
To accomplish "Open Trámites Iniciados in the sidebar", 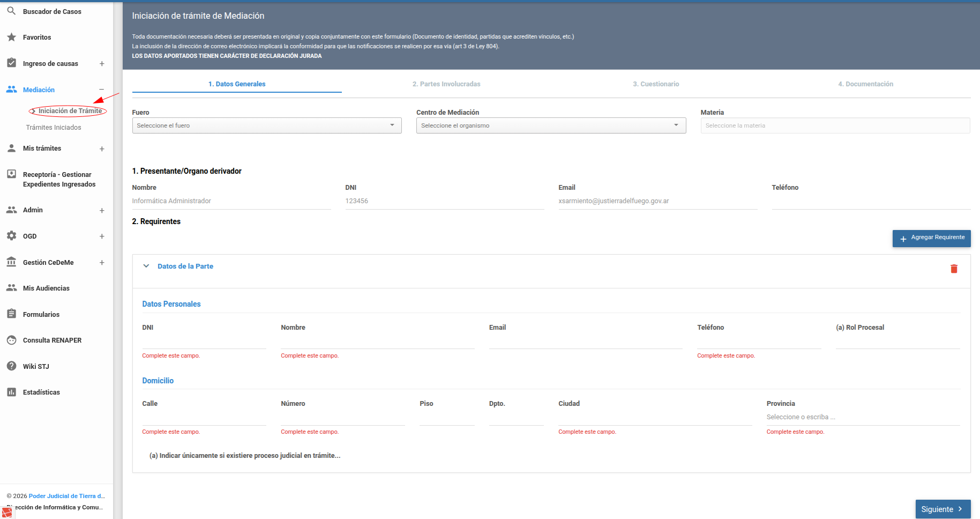I will [x=54, y=128].
